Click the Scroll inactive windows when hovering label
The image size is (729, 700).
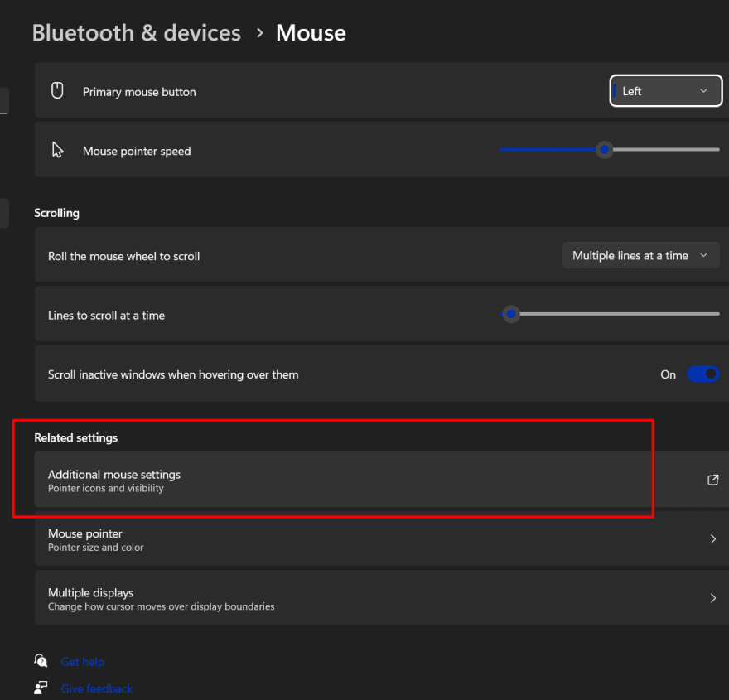point(173,374)
